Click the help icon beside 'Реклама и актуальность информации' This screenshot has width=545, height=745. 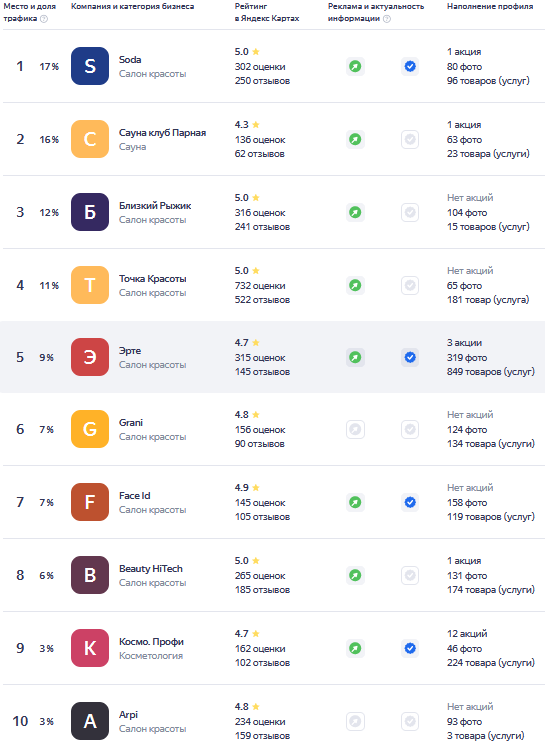(x=387, y=19)
